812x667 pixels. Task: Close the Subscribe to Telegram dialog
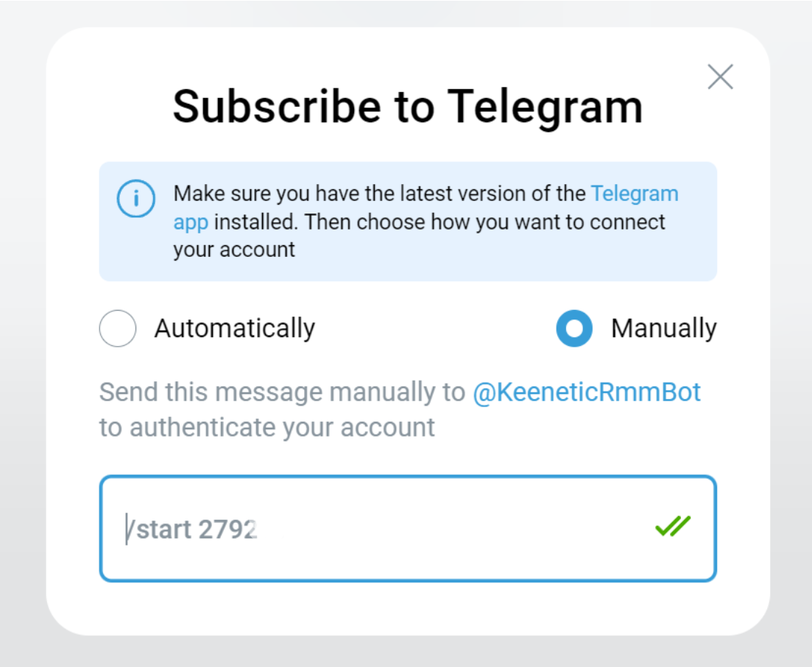[720, 77]
